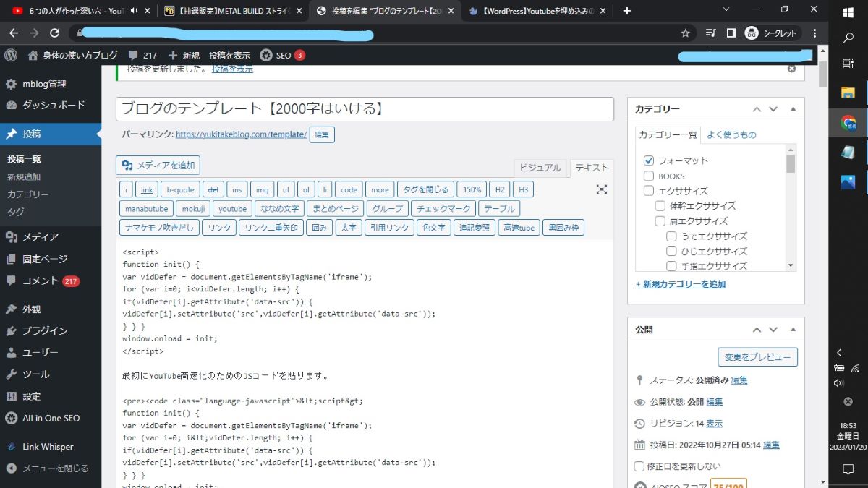Select the よく使うもの tab
868x488 pixels.
coord(731,134)
